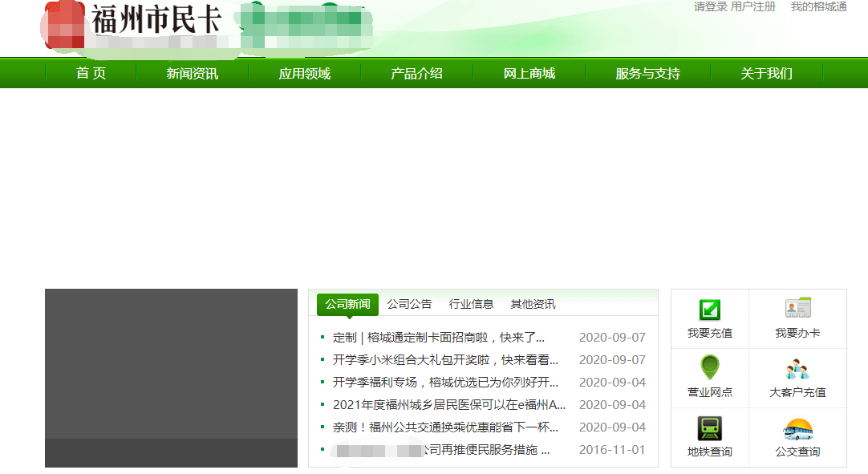
Task: Show the 其他资讯 news tab
Action: pyautogui.click(x=533, y=304)
